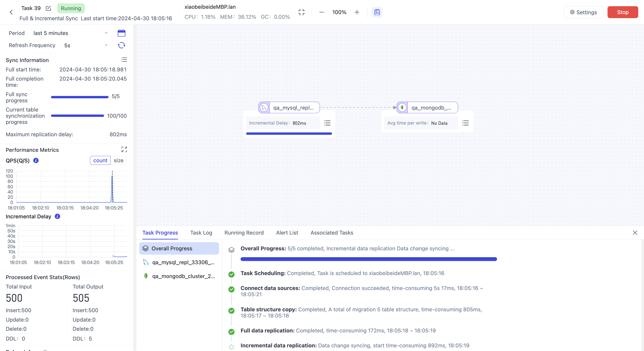Open the calendar date picker icon

[122, 33]
